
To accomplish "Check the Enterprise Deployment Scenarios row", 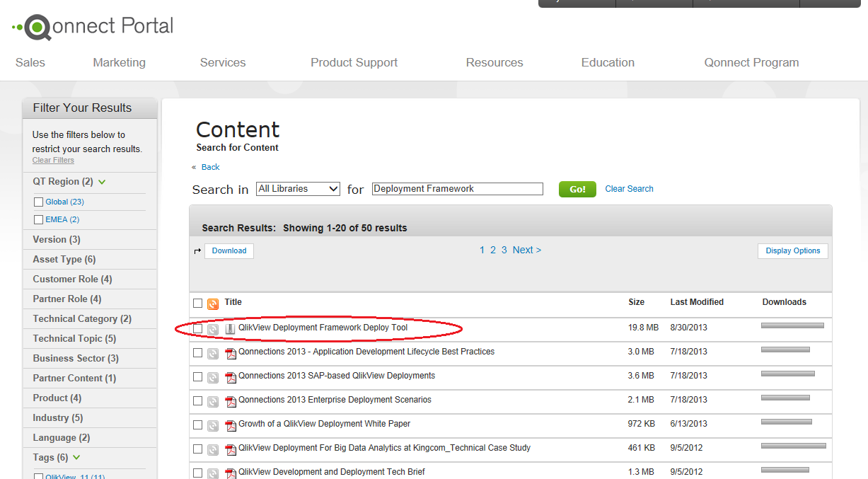I will click(198, 400).
